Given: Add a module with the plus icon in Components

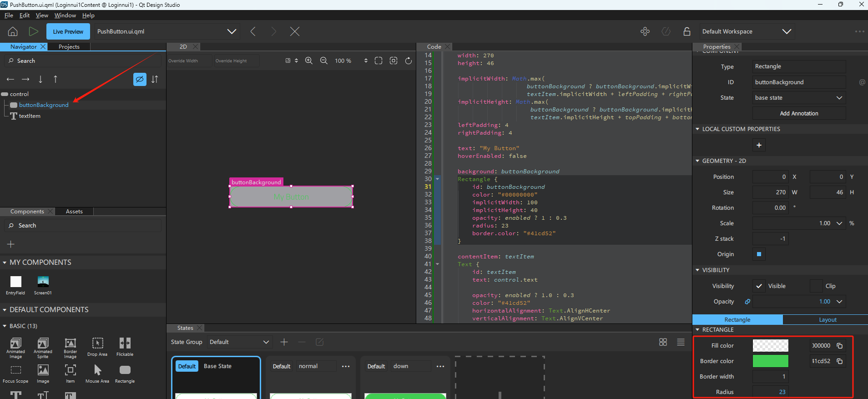Looking at the screenshot, I should click(x=11, y=244).
